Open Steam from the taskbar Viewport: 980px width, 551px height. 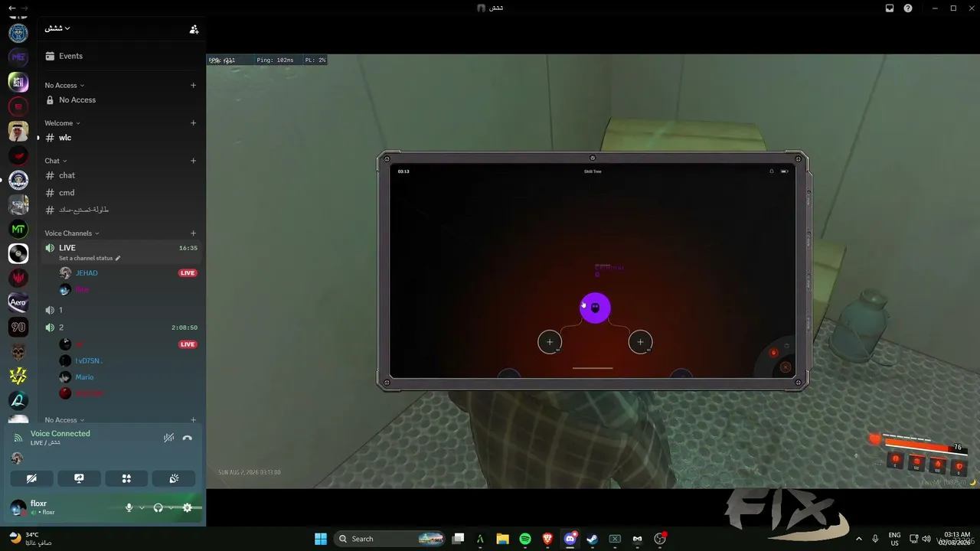coord(592,539)
